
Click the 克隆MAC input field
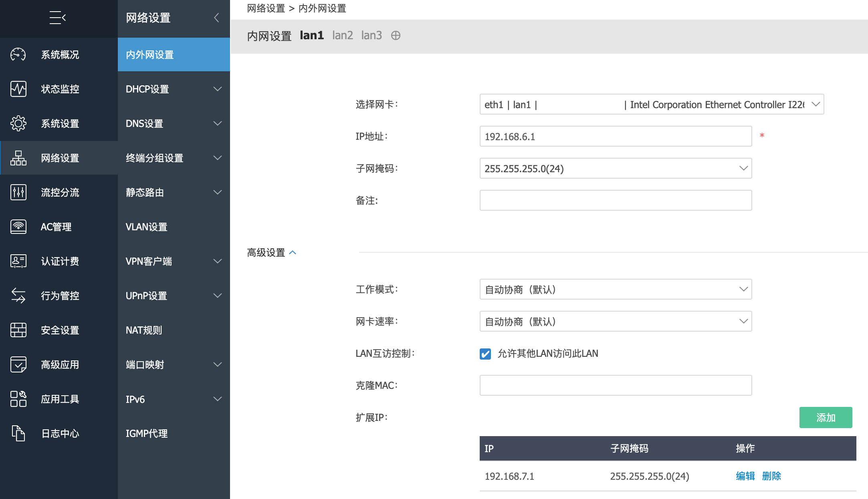615,386
